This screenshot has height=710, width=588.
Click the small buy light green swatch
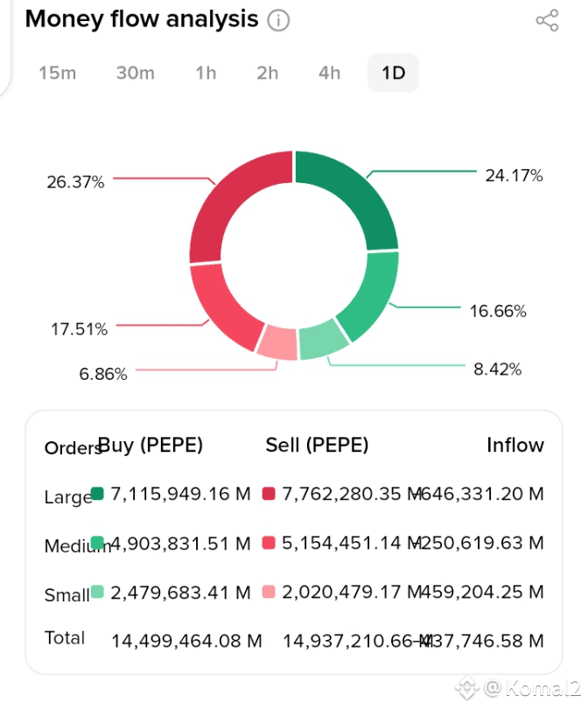(x=97, y=592)
